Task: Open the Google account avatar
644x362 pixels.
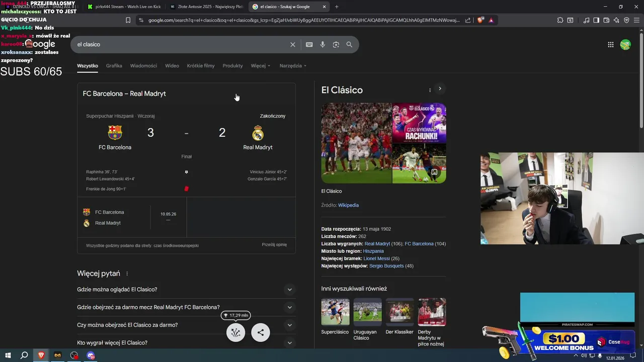Action: [x=625, y=44]
